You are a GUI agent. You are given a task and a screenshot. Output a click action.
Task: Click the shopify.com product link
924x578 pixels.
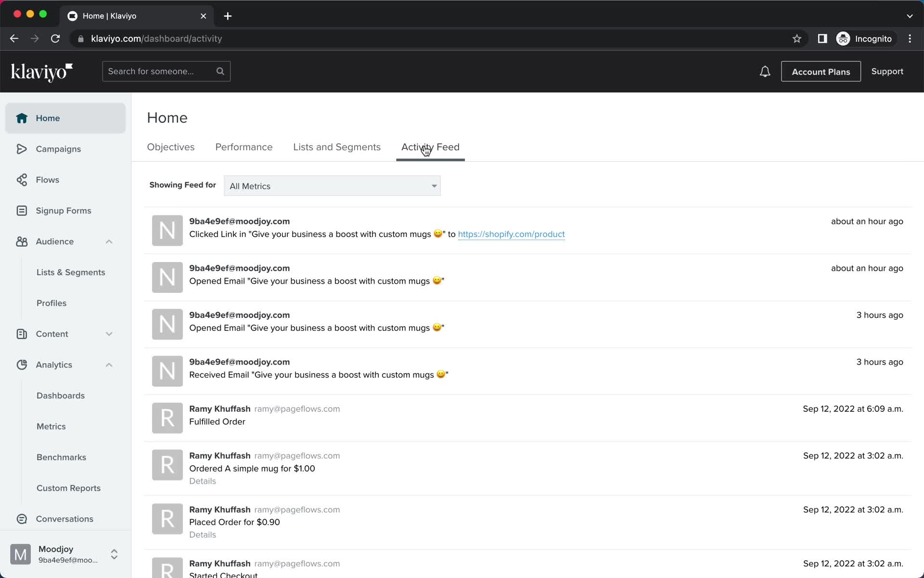511,235
